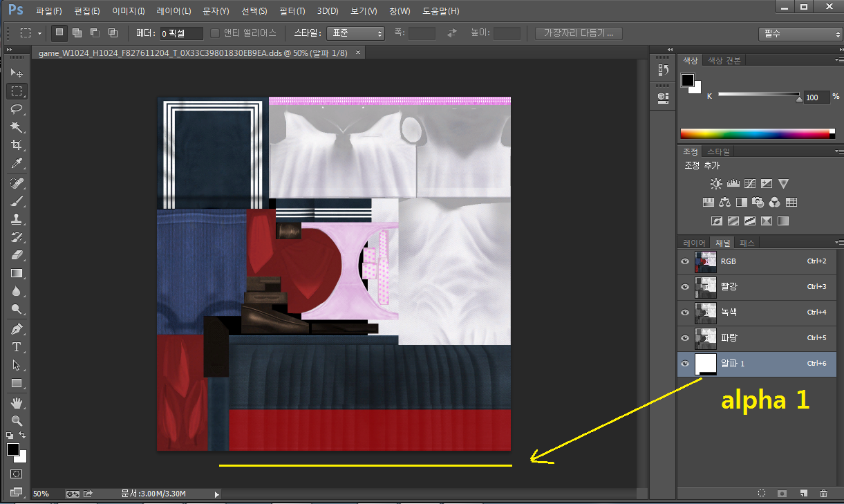Switch to the 패스 tab
Image resolution: width=844 pixels, height=504 pixels.
tap(747, 243)
